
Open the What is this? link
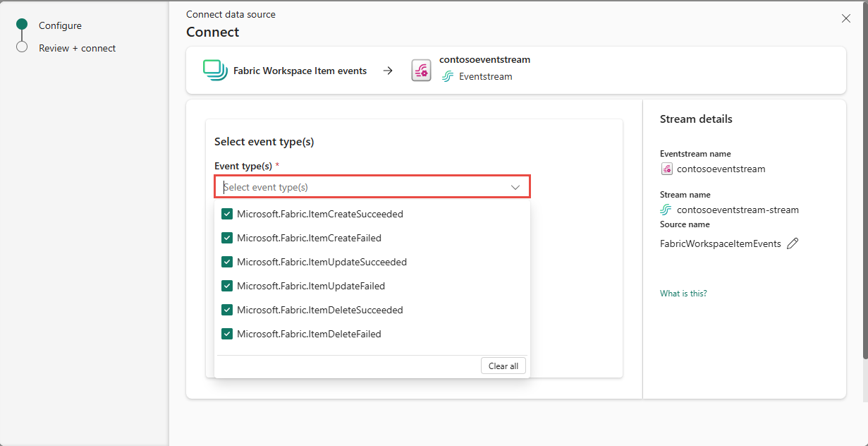pyautogui.click(x=683, y=293)
